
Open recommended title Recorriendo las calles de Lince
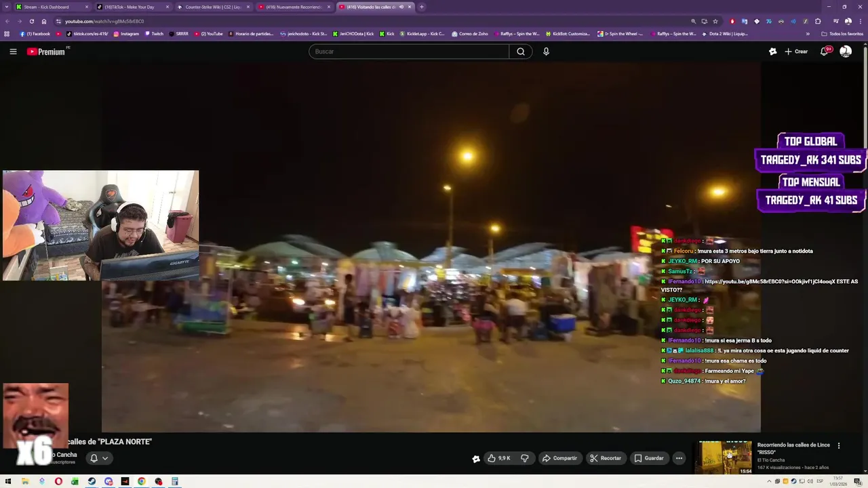coord(793,449)
